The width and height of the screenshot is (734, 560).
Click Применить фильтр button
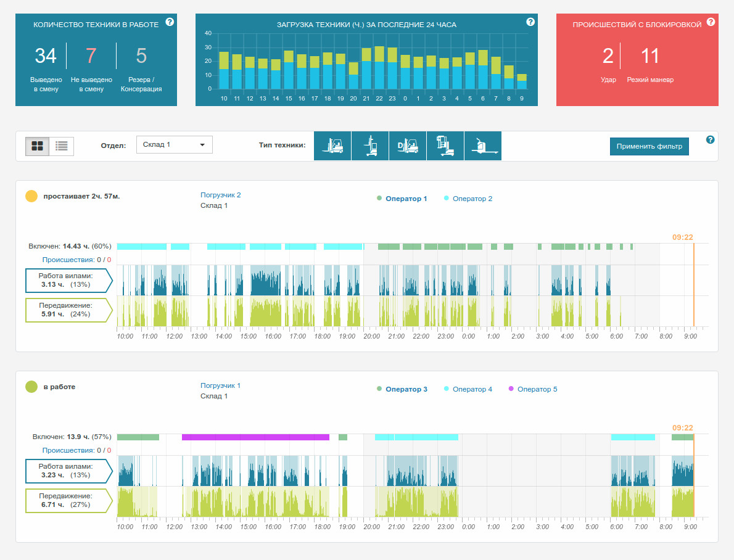[x=649, y=147]
